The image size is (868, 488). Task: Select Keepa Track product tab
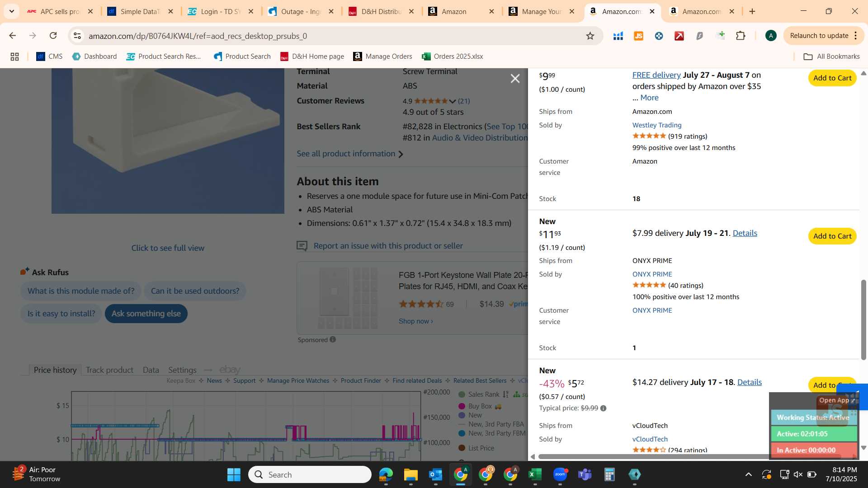(x=109, y=370)
